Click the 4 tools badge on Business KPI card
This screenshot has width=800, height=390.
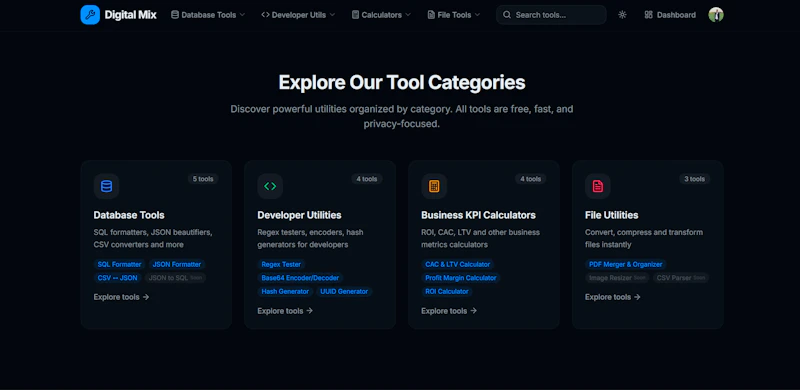531,179
